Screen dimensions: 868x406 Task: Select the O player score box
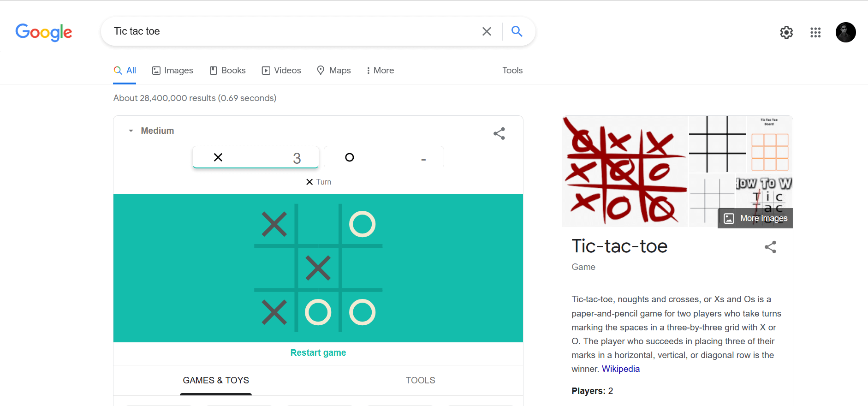tap(384, 157)
